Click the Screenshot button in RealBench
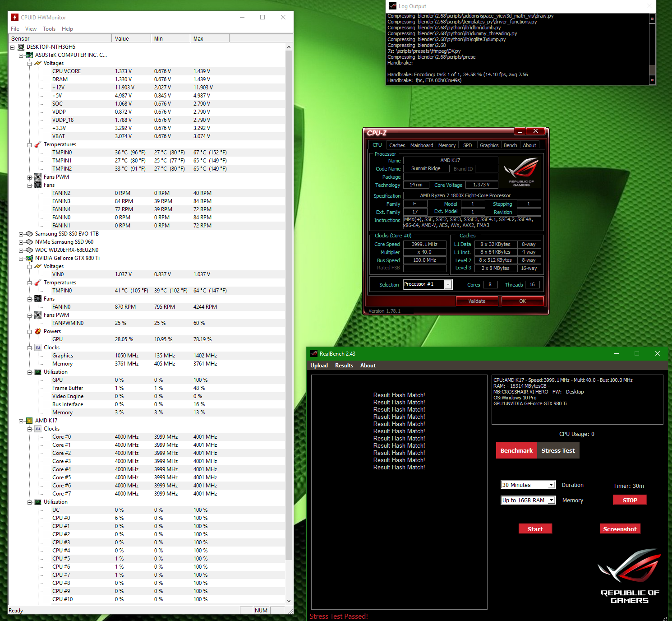The width and height of the screenshot is (672, 621). 620,529
